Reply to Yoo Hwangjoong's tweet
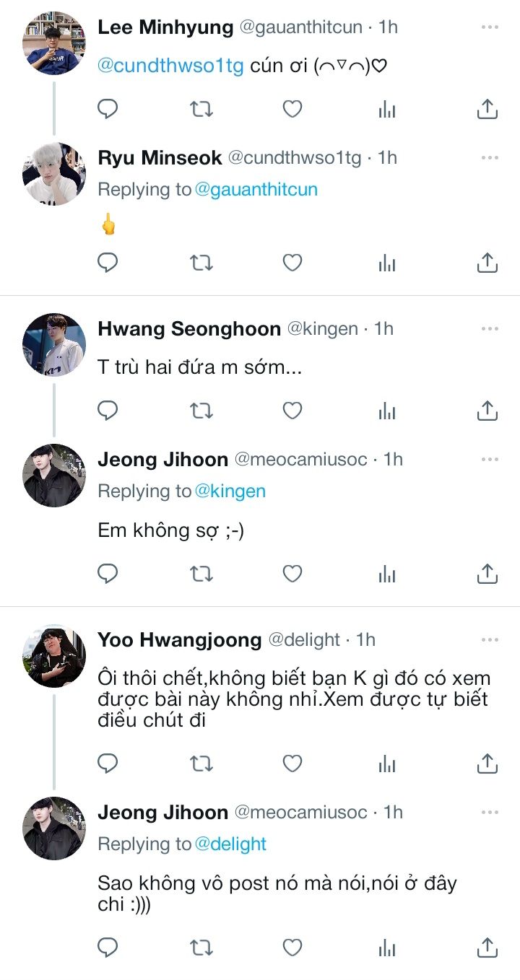 (108, 763)
